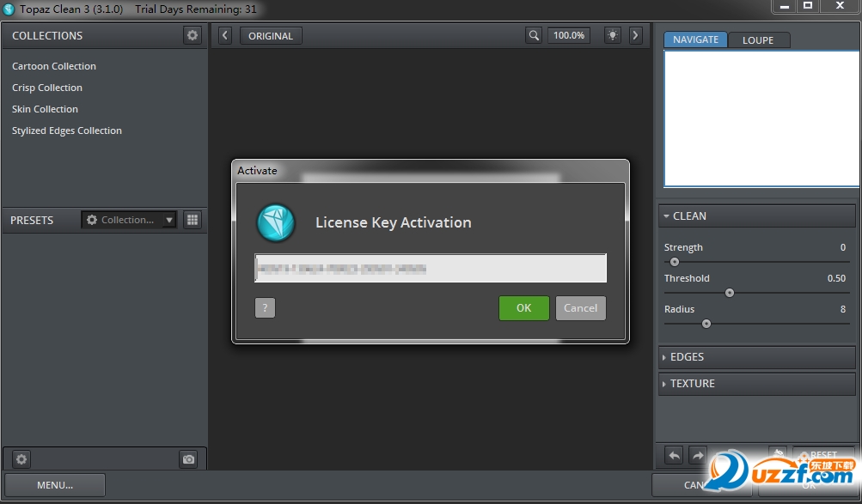Image resolution: width=862 pixels, height=504 pixels.
Task: Select Skin Collection
Action: click(x=45, y=109)
